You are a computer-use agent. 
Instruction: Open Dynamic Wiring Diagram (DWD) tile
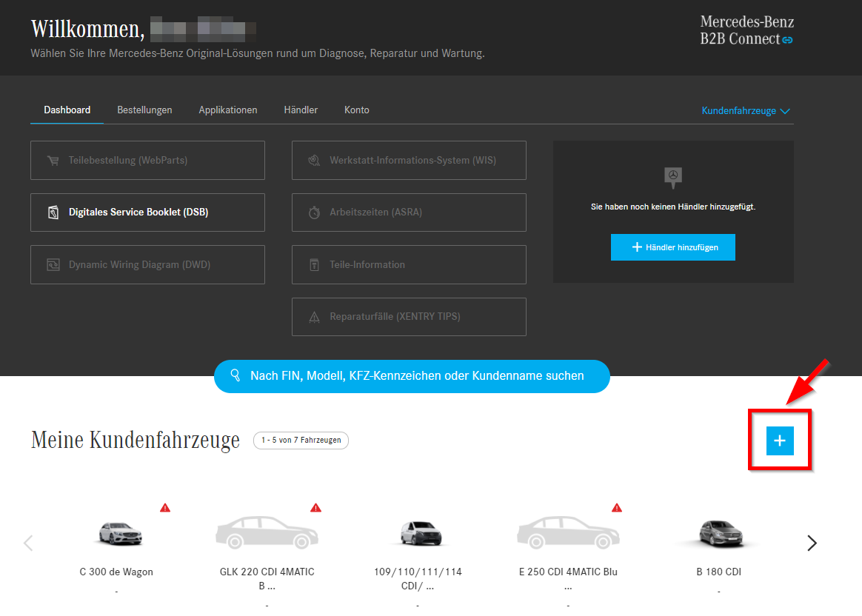click(147, 264)
